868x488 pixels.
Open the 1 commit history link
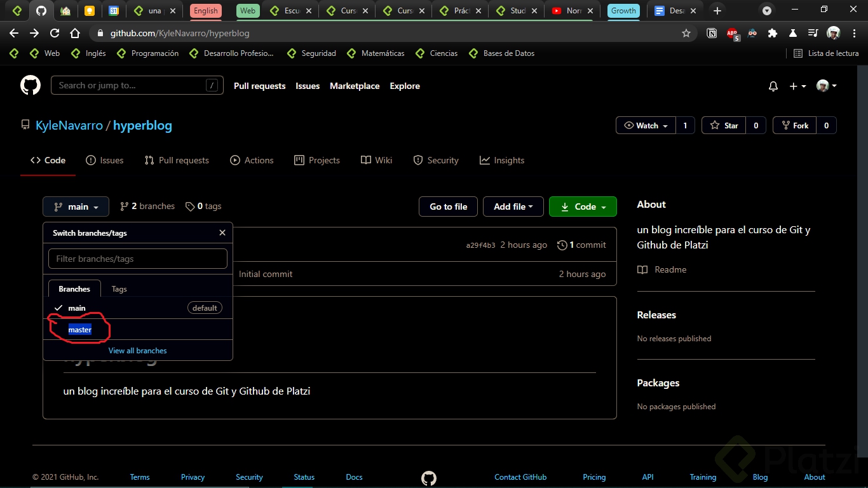coord(581,245)
